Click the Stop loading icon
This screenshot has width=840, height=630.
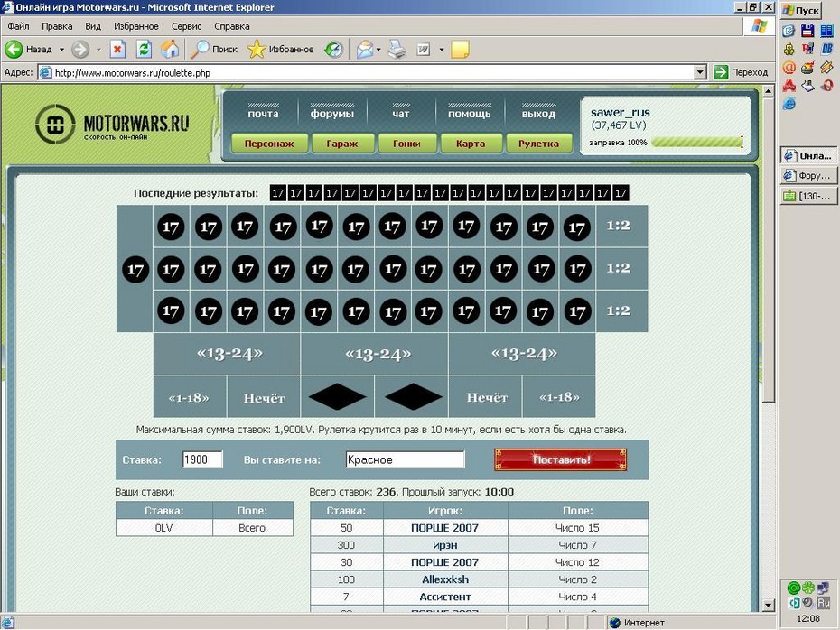pyautogui.click(x=117, y=50)
